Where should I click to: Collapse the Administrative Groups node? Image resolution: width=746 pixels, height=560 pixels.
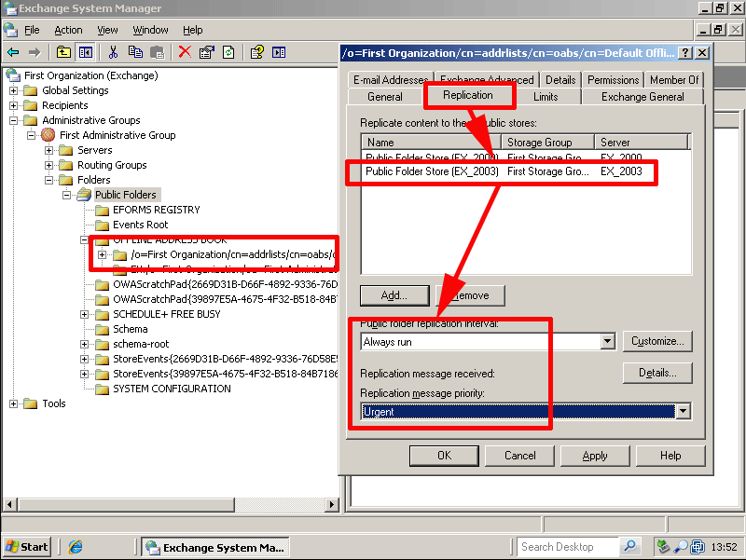point(13,120)
